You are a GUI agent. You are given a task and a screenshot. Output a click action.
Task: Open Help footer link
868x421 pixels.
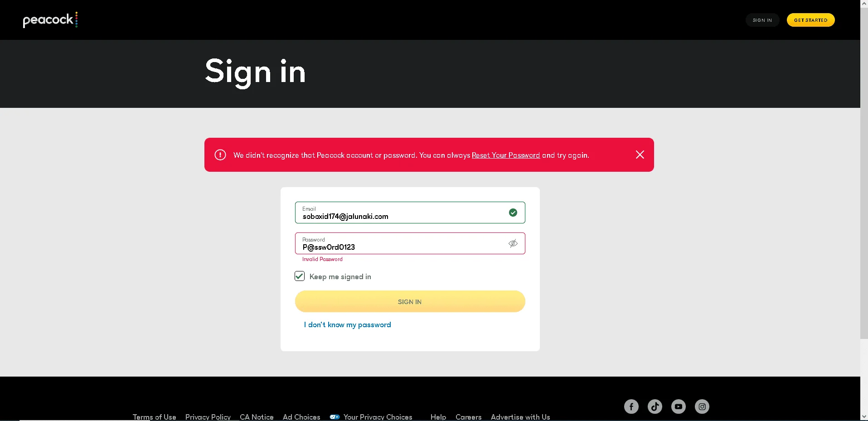[438, 417]
